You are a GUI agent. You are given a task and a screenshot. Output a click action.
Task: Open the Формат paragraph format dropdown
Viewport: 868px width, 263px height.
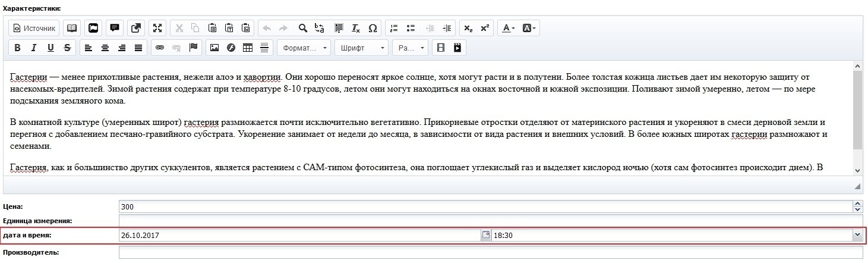point(305,48)
